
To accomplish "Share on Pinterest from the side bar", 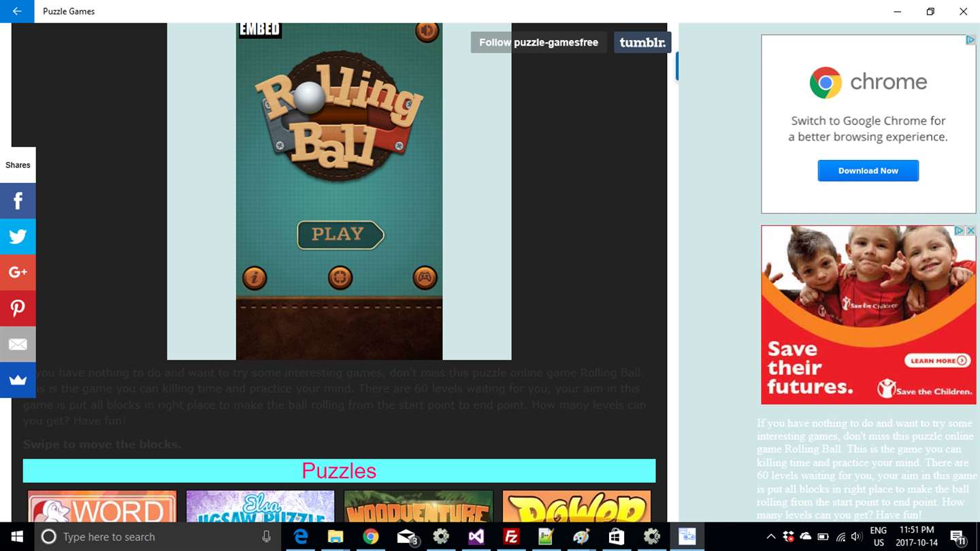I will tap(18, 309).
